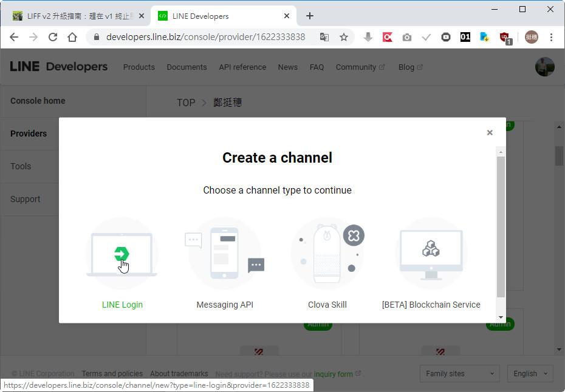Switch to the LINE Developers tab
The image size is (565, 392).
[224, 16]
